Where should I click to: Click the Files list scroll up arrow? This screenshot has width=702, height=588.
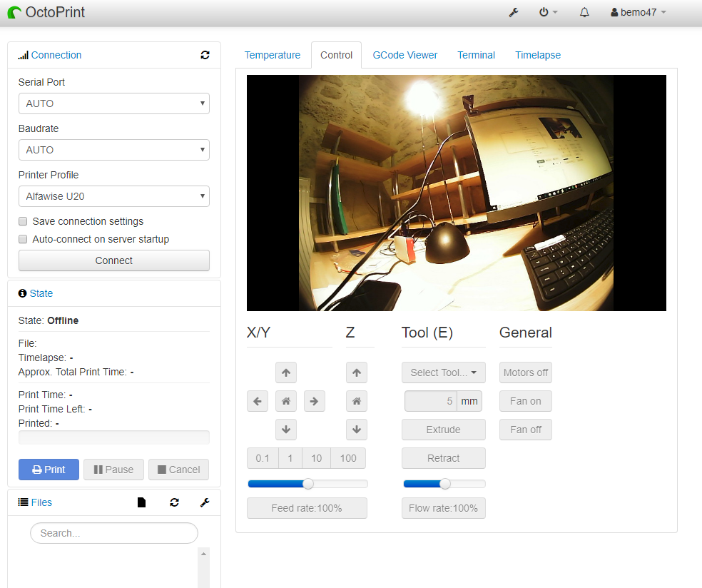(x=204, y=554)
